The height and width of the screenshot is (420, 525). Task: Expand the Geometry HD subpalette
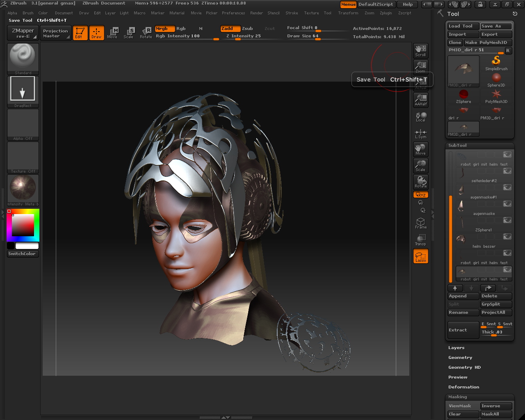[465, 367]
